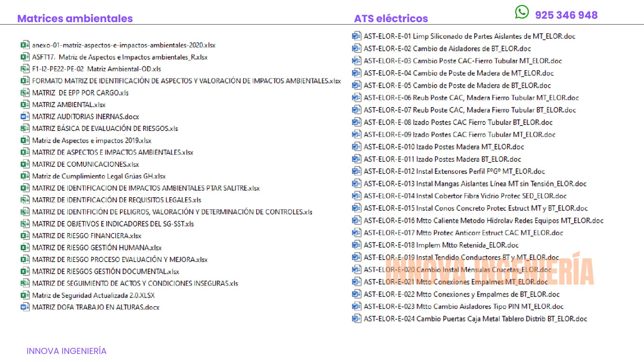Click Word icon beside AST-ELOR-E-024 document
The height and width of the screenshot is (362, 644).
coord(356,319)
